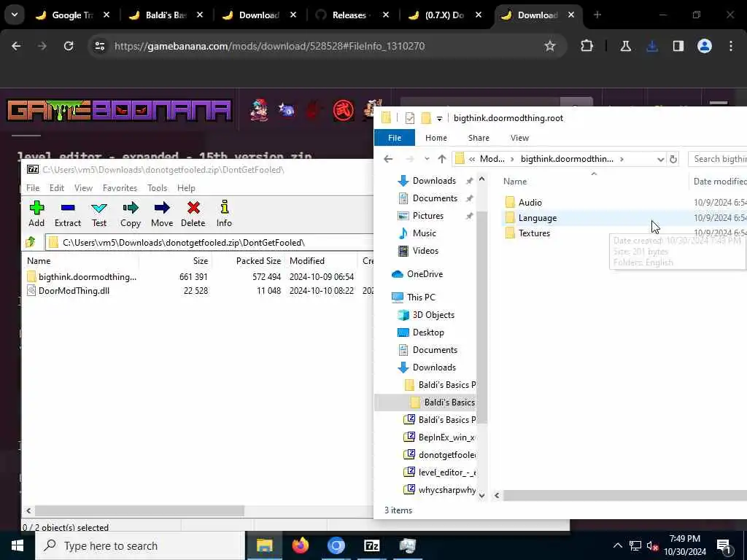Select Downloads under Quick access
747x560 pixels.
pyautogui.click(x=434, y=181)
